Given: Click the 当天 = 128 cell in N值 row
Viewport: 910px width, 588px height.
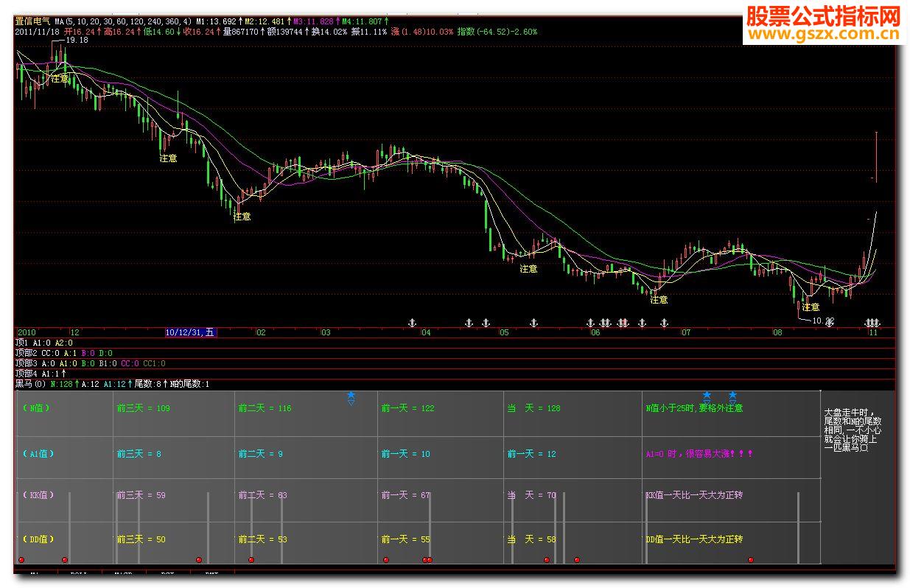Looking at the screenshot, I should pyautogui.click(x=532, y=408).
